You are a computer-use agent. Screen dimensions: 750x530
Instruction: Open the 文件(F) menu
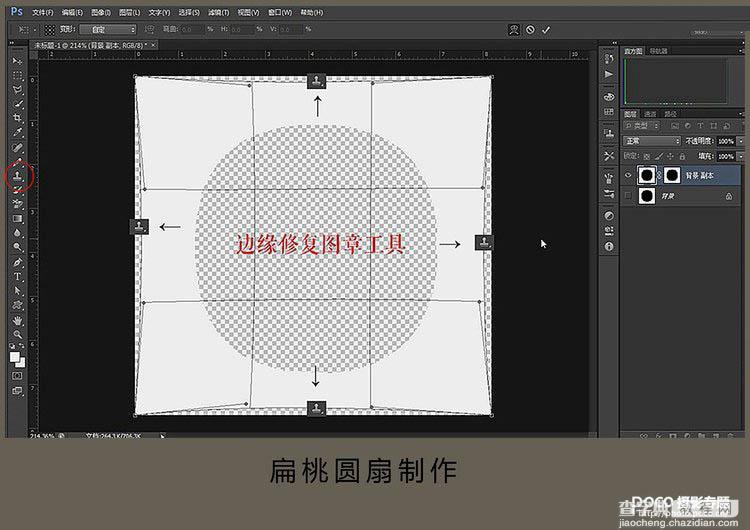pyautogui.click(x=43, y=12)
